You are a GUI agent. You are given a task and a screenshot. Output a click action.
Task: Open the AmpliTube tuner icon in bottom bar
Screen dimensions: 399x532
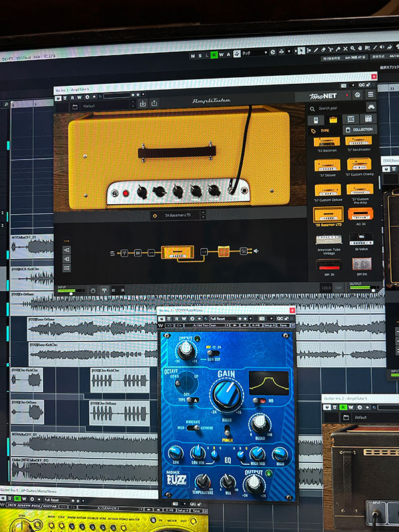click(104, 291)
